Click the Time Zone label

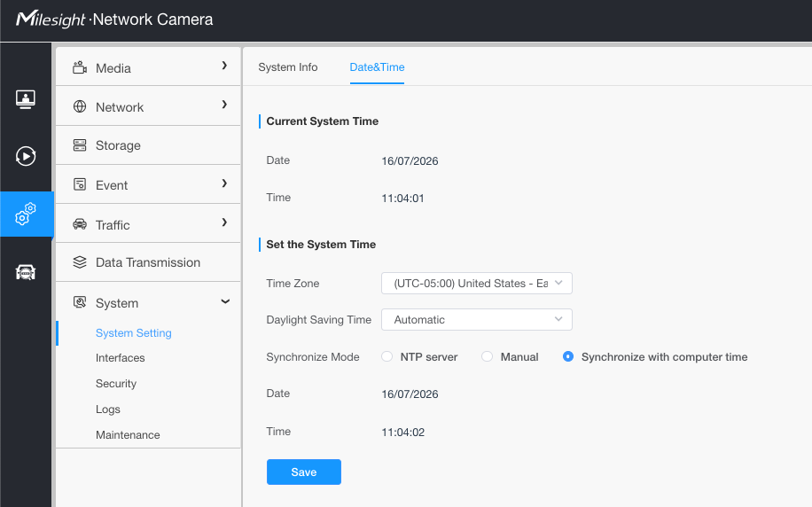point(293,284)
